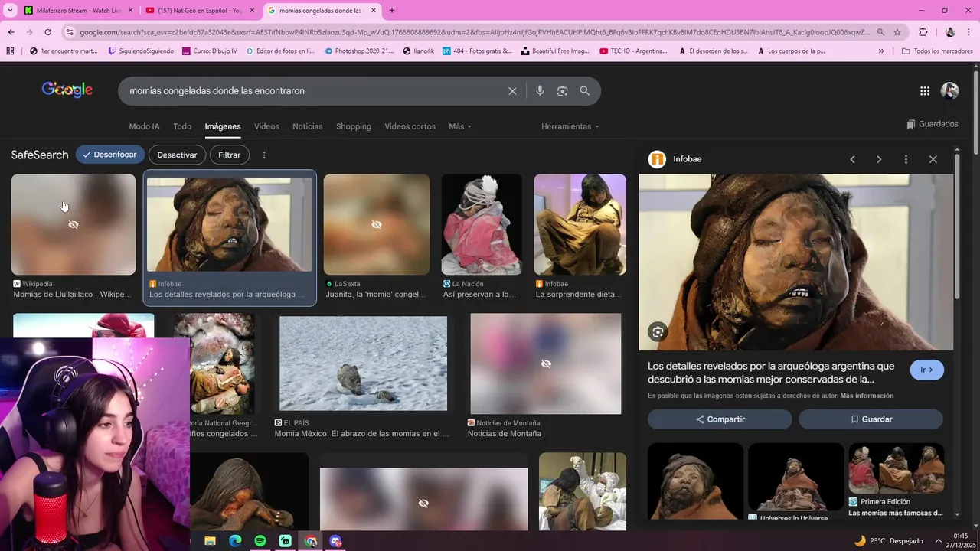Click the magnifier search submit icon

(585, 91)
